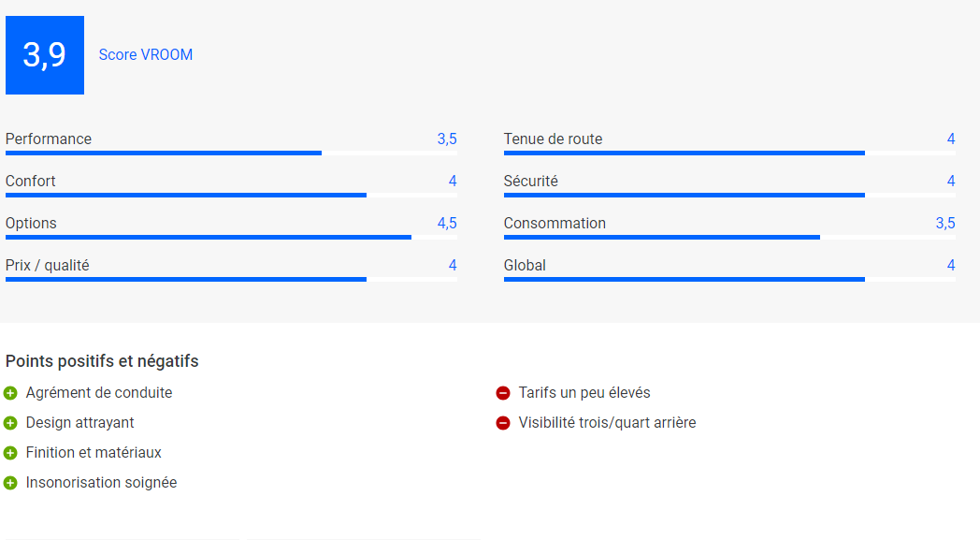Click the green plus icon beside Agrément de conduite
980x540 pixels.
point(10,393)
